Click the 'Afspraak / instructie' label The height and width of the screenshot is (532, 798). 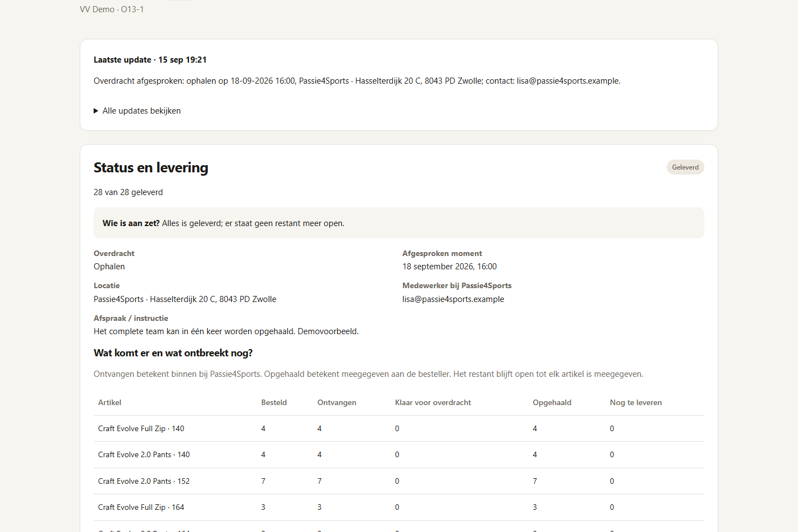click(131, 318)
